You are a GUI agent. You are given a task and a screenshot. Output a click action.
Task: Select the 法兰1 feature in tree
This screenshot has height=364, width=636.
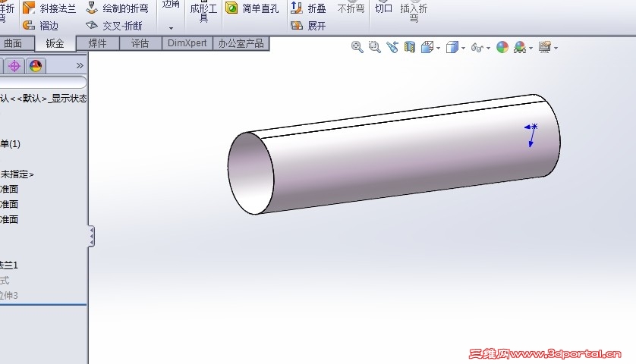point(9,265)
